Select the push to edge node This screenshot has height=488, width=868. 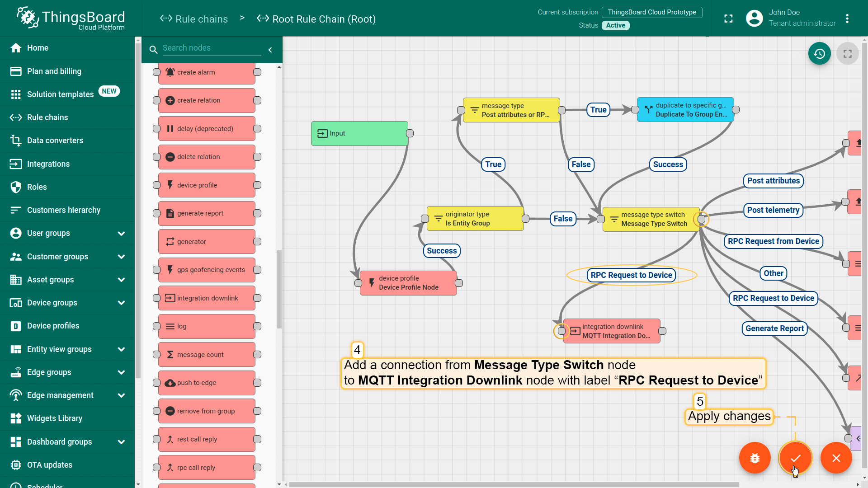pos(207,383)
